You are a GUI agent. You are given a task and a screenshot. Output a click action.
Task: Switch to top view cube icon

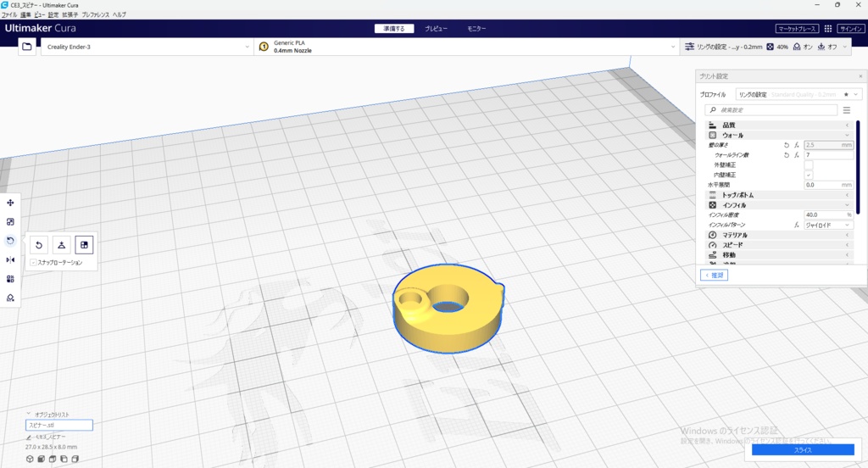53,459
